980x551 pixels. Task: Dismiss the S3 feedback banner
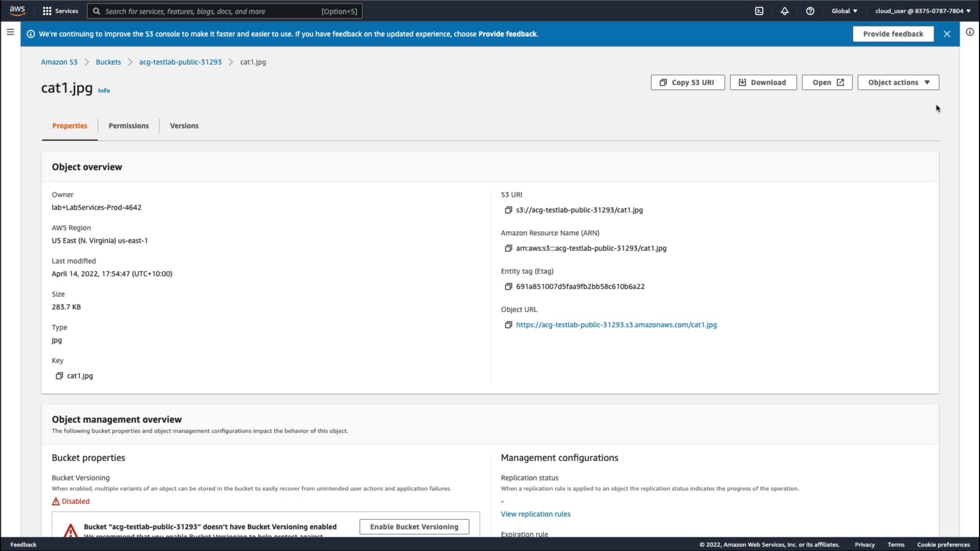pos(947,34)
